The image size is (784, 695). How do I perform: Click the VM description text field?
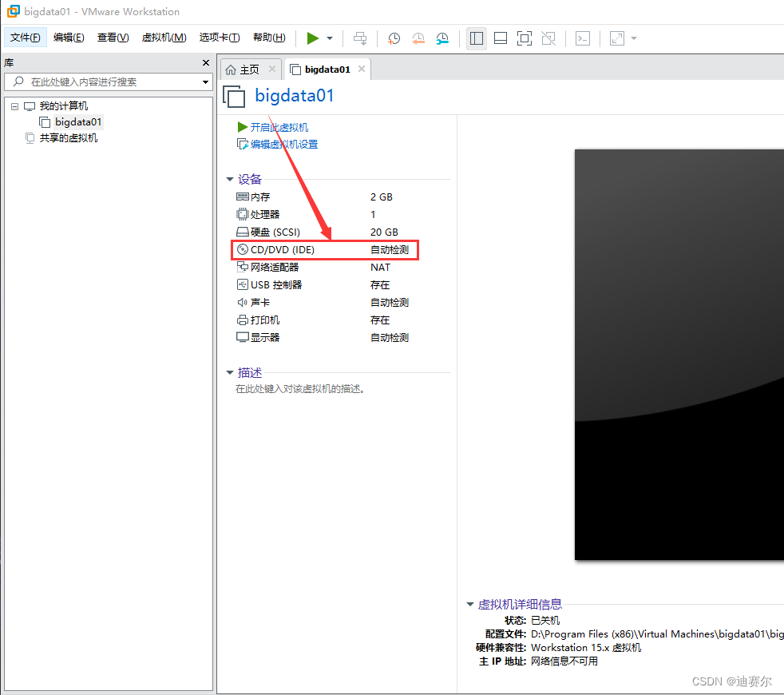(x=300, y=389)
